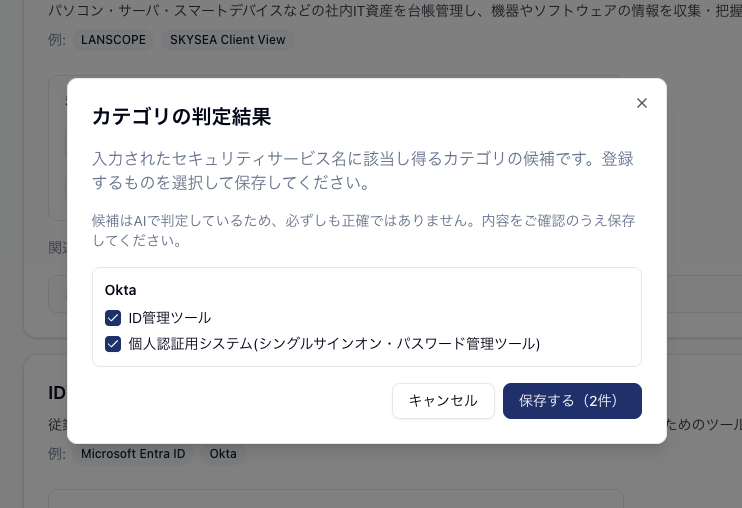
Task: Click the dialog description paragraph
Action: click(362, 170)
